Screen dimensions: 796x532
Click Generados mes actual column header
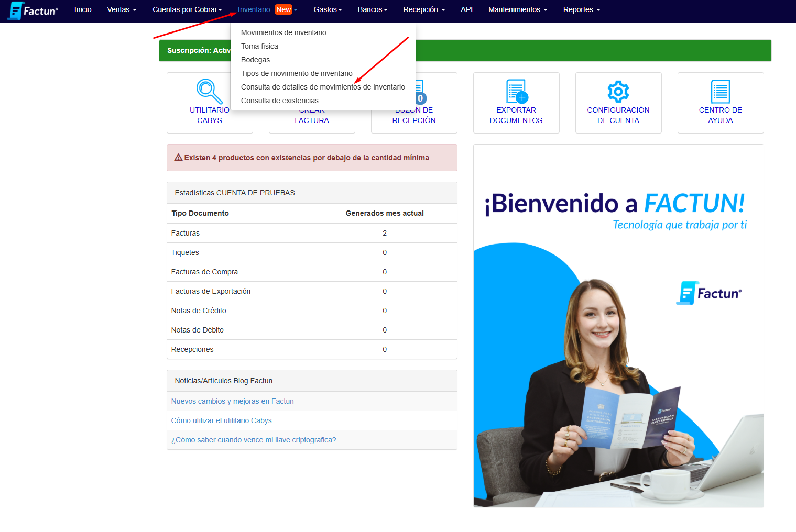click(x=385, y=213)
